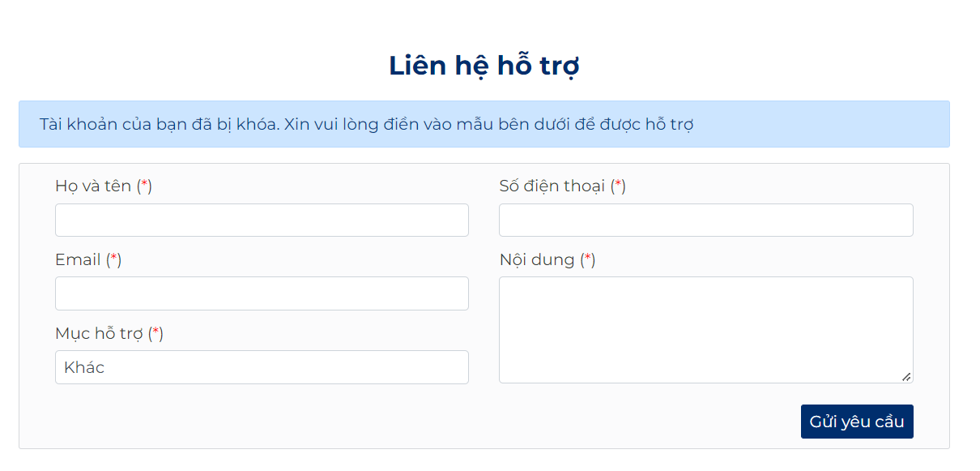980x471 pixels.
Task: Click the Nội dung textarea resize handle
Action: tap(906, 376)
